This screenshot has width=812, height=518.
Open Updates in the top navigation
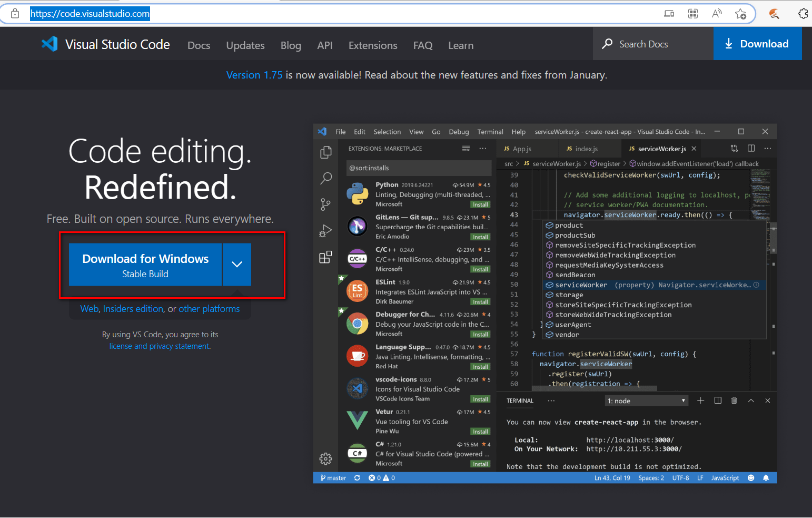coord(245,45)
